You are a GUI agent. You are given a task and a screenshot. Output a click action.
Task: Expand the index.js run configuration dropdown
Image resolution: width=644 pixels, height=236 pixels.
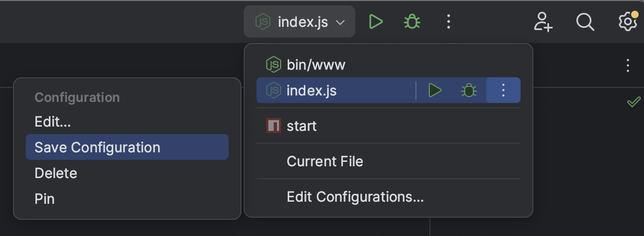(x=299, y=22)
